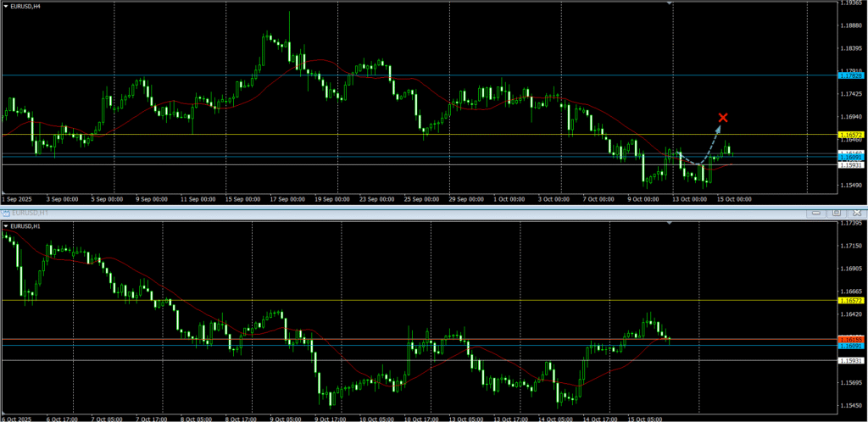Select the blue horizontal line at 1.17828
The width and height of the screenshot is (868, 422).
click(424, 75)
